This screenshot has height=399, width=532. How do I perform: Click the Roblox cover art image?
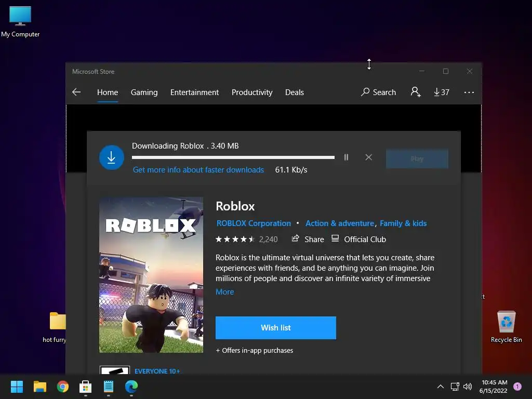point(151,275)
